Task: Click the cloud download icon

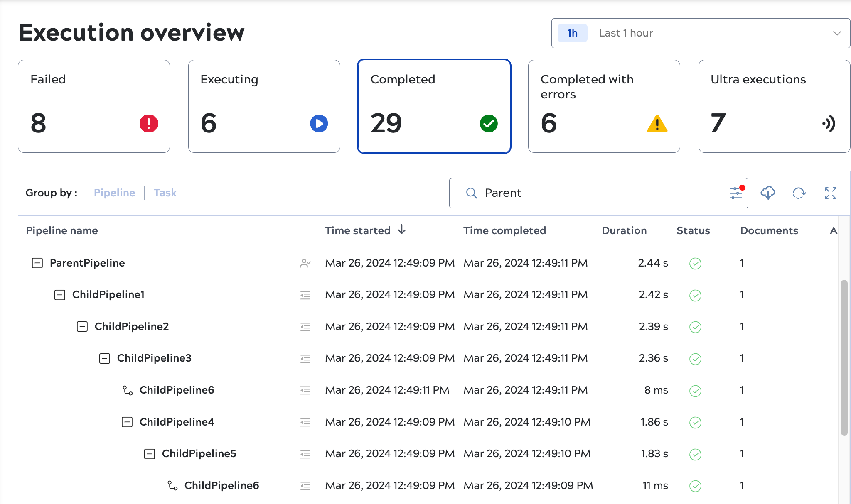Action: tap(767, 193)
